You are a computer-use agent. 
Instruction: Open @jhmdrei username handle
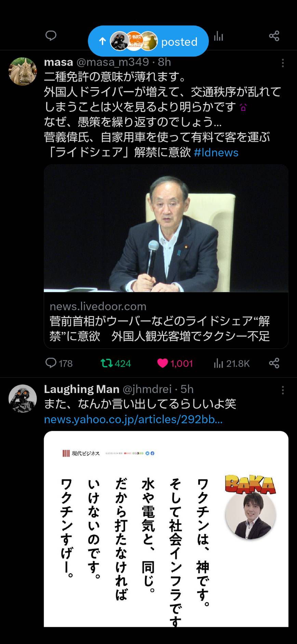(147, 389)
